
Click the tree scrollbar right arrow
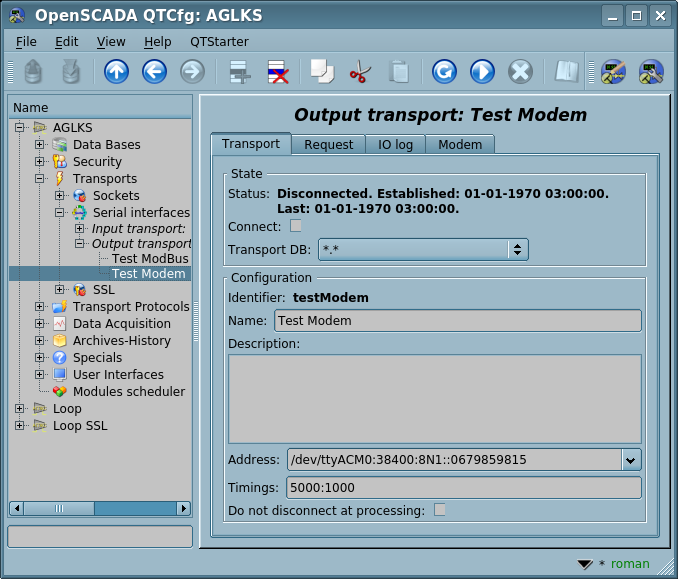tap(183, 509)
